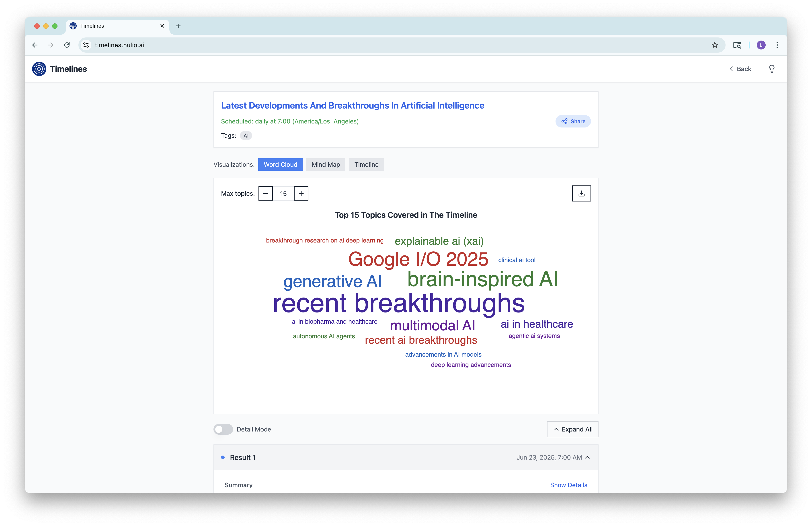Click 'ai in healthcare' topic word
Image resolution: width=812 pixels, height=526 pixels.
(537, 324)
